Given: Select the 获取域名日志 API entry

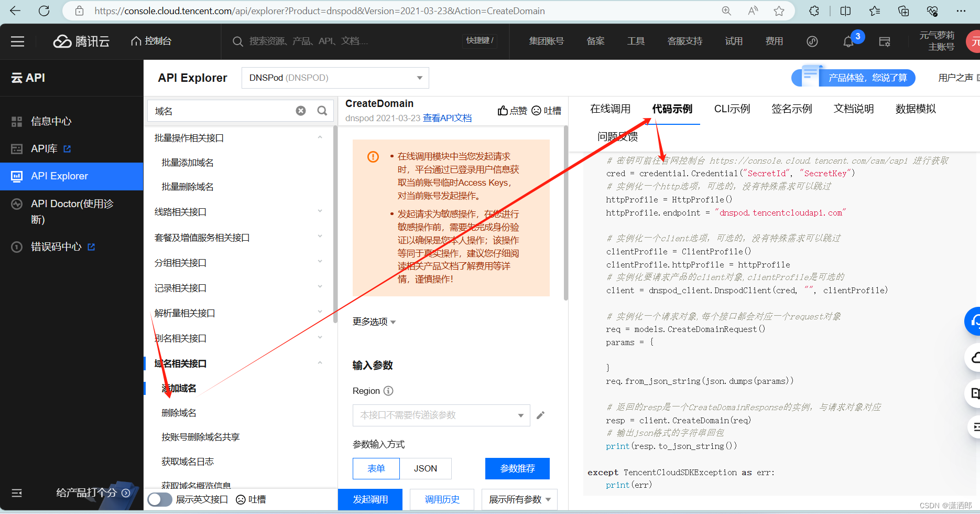Looking at the screenshot, I should tap(188, 462).
